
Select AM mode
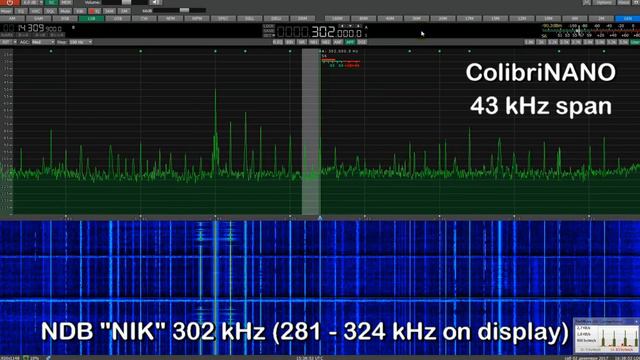12,18
